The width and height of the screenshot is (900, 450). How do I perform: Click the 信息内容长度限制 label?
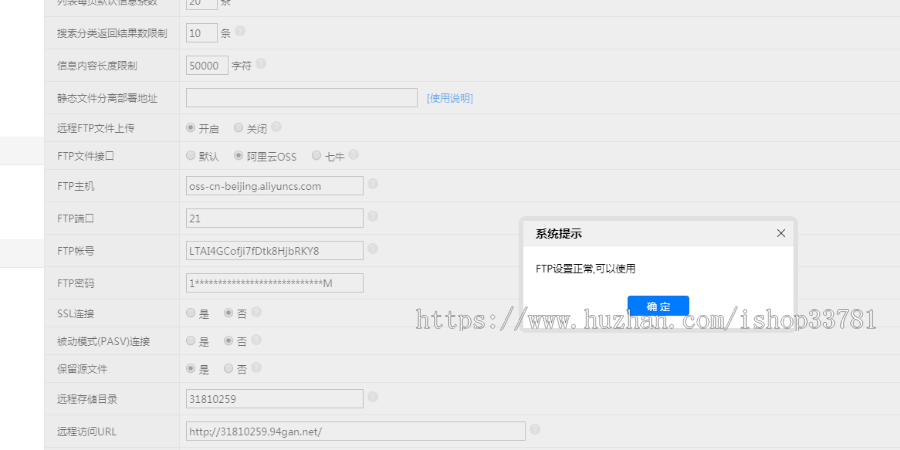pos(97,65)
